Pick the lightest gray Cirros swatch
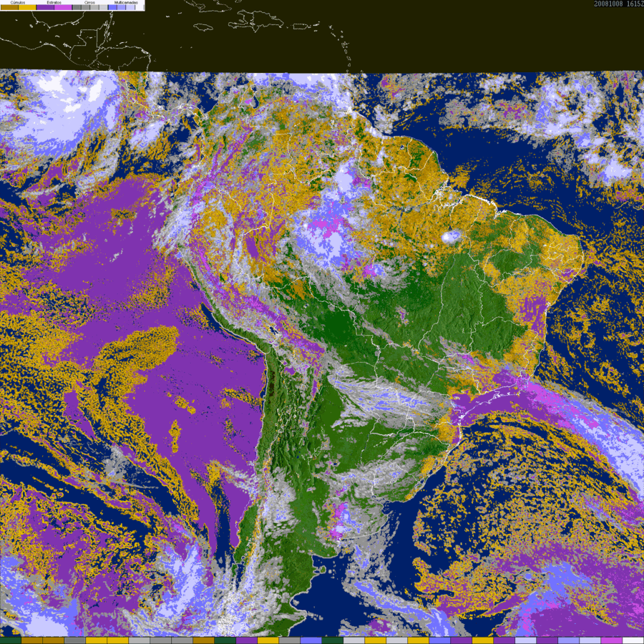Viewport: 644px width, 644px height. [103, 7]
